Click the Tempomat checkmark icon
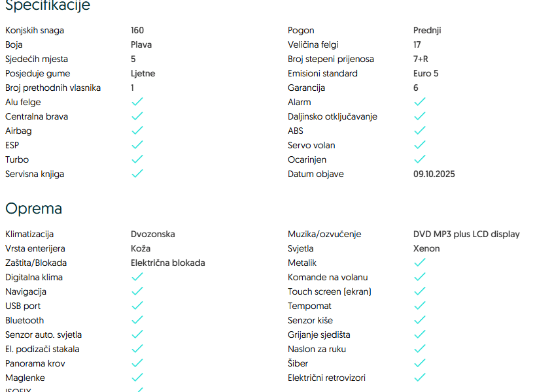 click(419, 306)
